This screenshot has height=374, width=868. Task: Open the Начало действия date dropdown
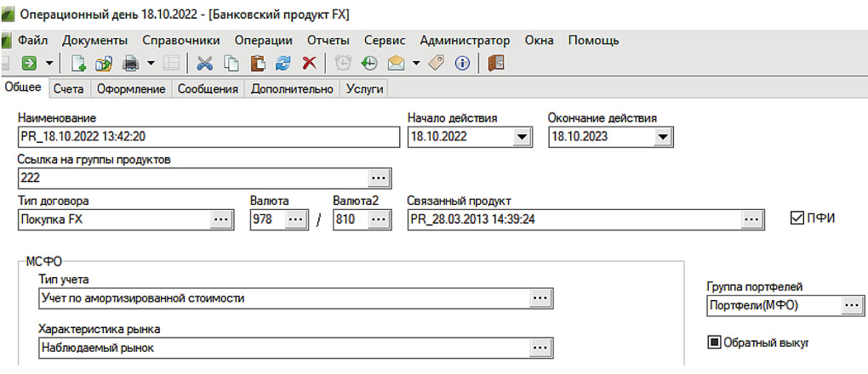(x=522, y=137)
